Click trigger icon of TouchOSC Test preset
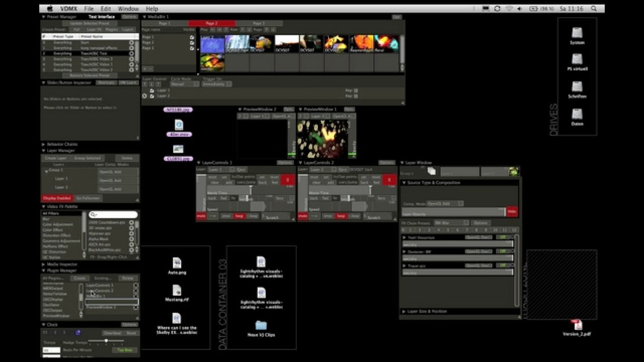 pyautogui.click(x=131, y=53)
